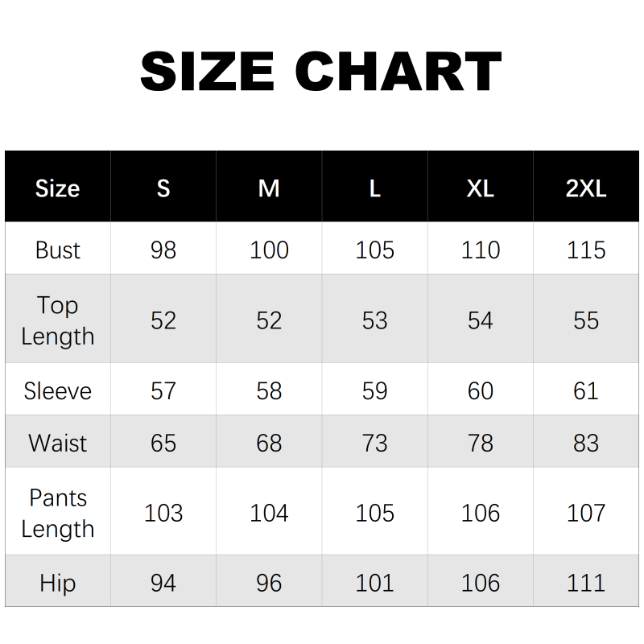The image size is (644, 644).
Task: Click the Pants Length row label
Action: [x=57, y=513]
